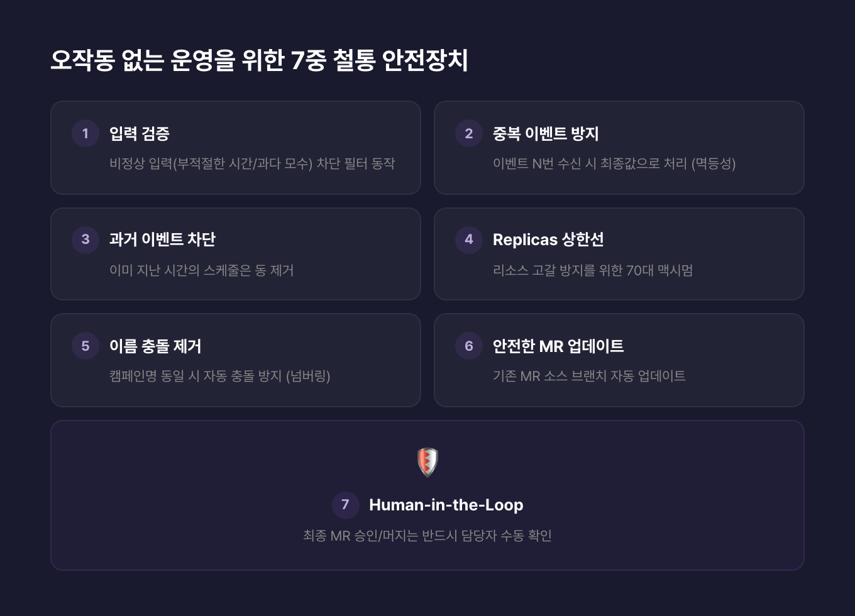Select the 중복 이벤트 방지 heading

545,133
